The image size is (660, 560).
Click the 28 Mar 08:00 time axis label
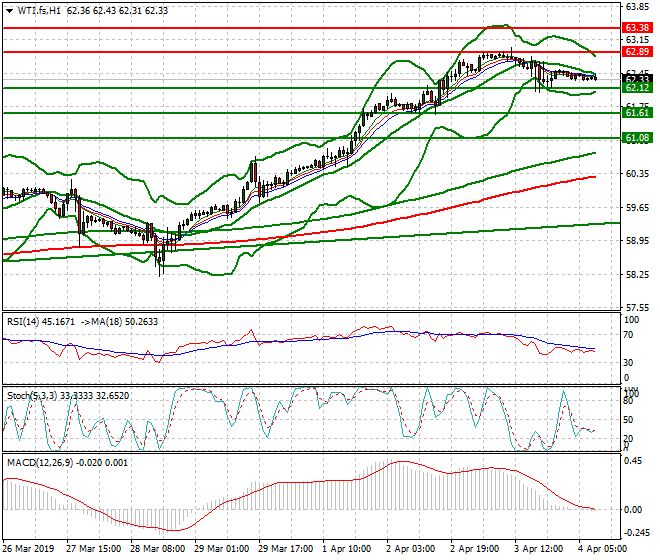(157, 549)
